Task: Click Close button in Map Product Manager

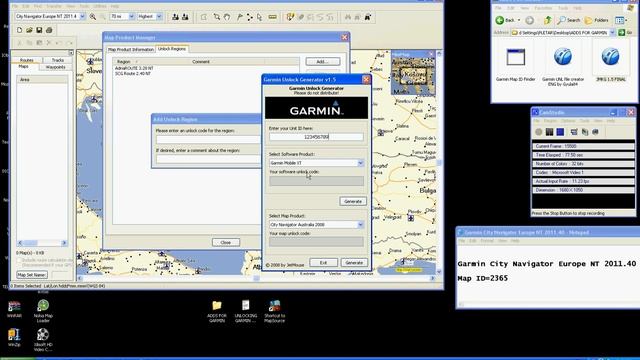Action: click(226, 242)
